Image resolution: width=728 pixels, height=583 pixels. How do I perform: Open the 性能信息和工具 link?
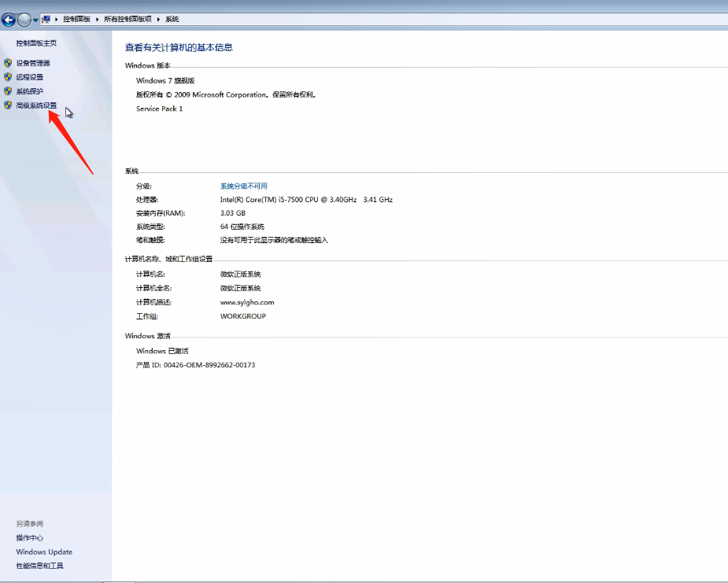pos(39,566)
